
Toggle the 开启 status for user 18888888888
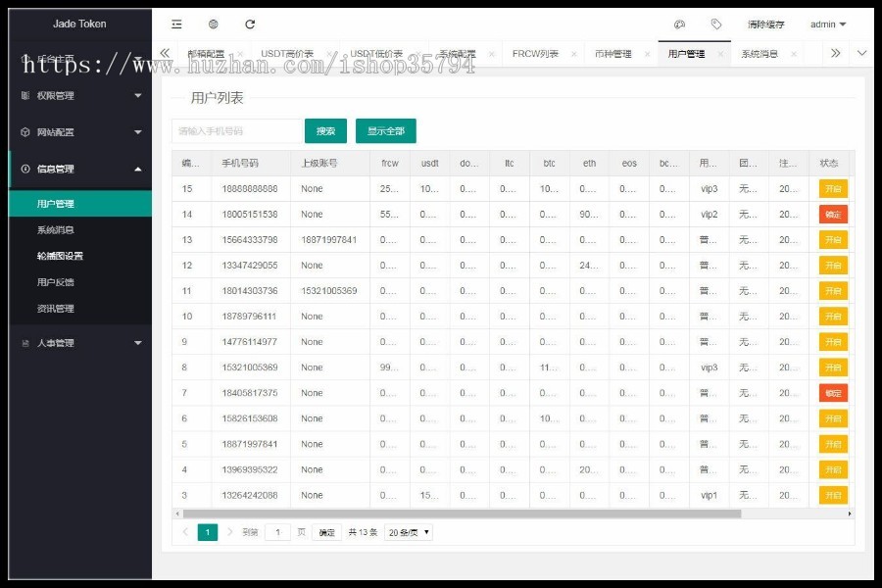[x=832, y=188]
